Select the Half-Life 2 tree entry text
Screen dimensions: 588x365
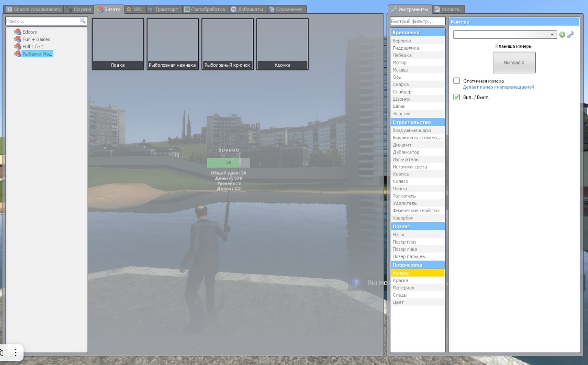(33, 46)
